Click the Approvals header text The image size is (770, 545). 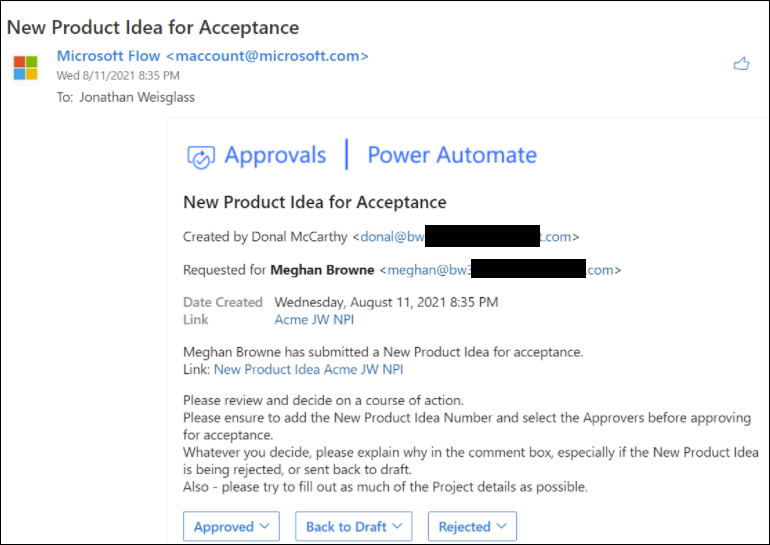(x=275, y=155)
